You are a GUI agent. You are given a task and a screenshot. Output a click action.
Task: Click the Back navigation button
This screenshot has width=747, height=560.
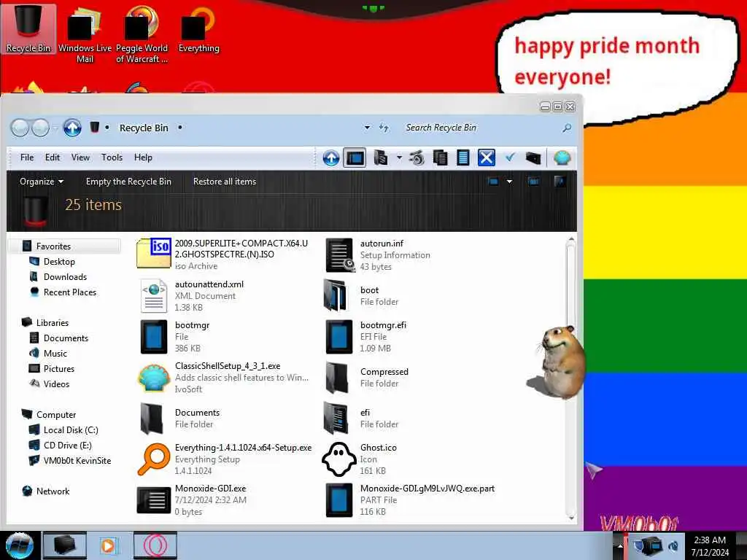click(x=20, y=128)
